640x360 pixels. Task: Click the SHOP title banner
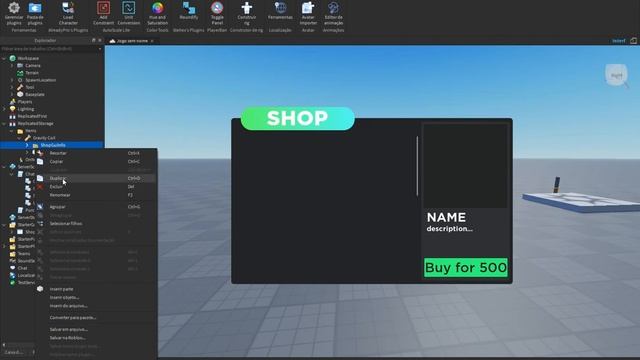click(x=298, y=118)
